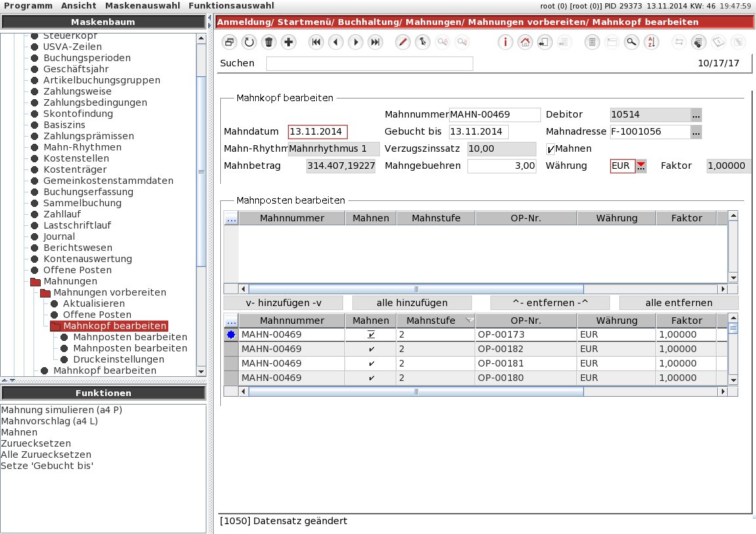The image size is (756, 534).
Task: Click the Mahnungen red folder icon
Action: tap(35, 281)
